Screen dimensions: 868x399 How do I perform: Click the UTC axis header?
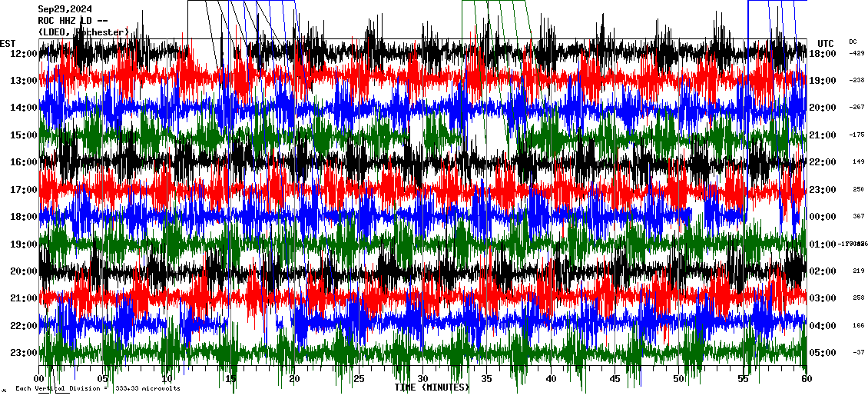826,43
